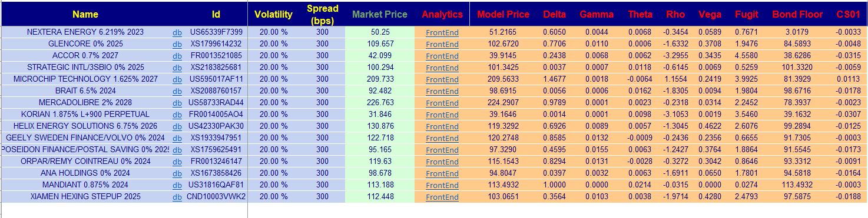
Task: Select the Market Price column header
Action: pyautogui.click(x=380, y=14)
